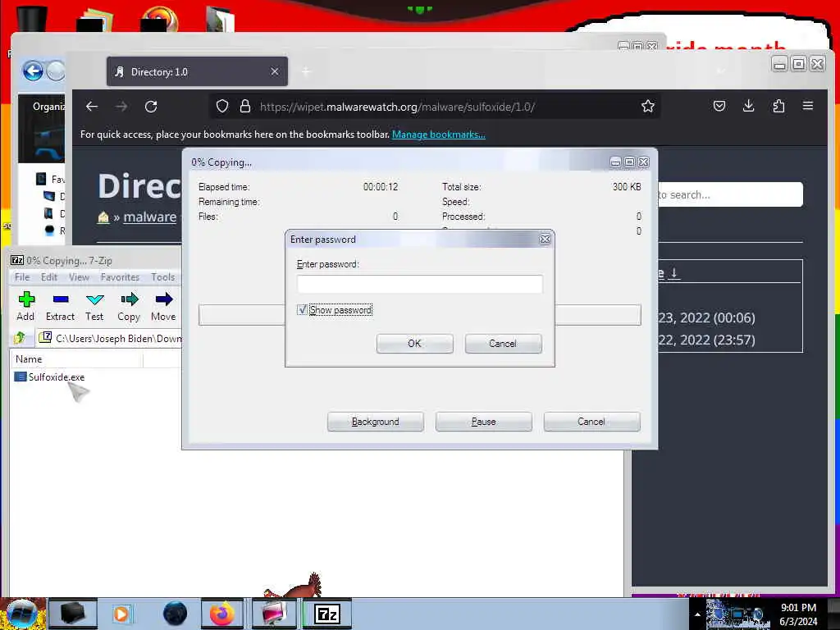Reload the Firefox page
The image size is (840, 630).
tap(151, 106)
